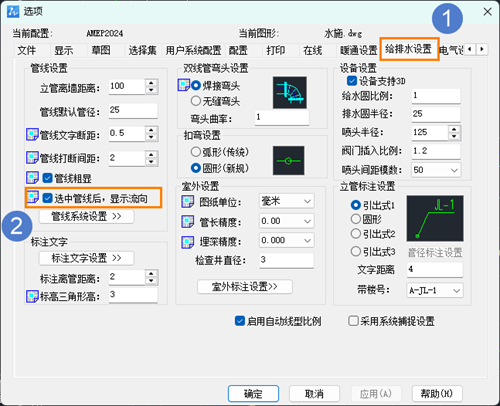Open the 喷头间距模数 dropdown
The width and height of the screenshot is (500, 406).
436,170
